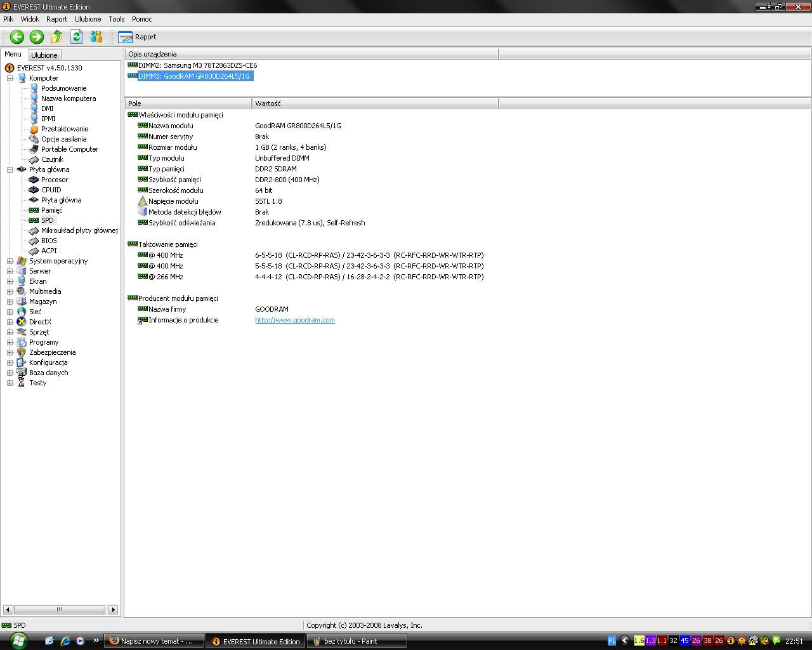Go up one level with the Up arrow icon

56,37
